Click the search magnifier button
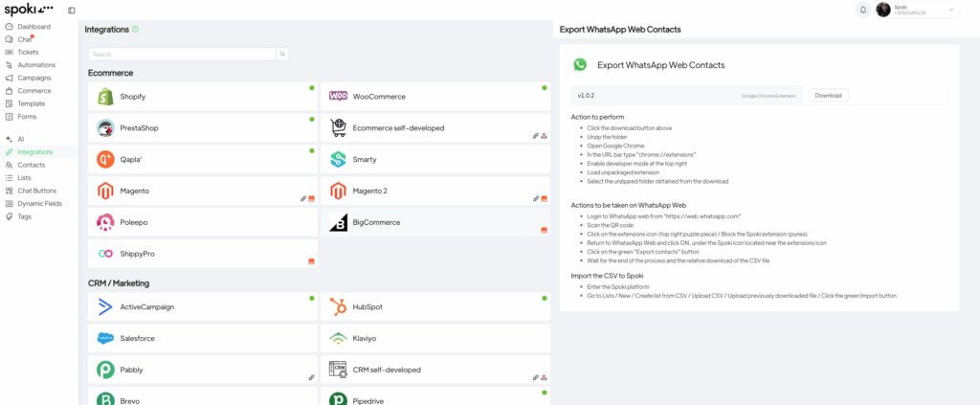This screenshot has height=405, width=980. [x=282, y=55]
